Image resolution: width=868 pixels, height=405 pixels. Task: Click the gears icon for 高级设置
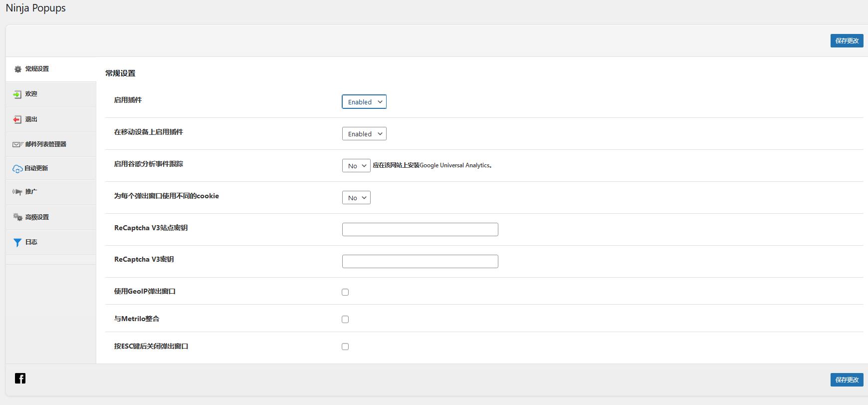17,217
